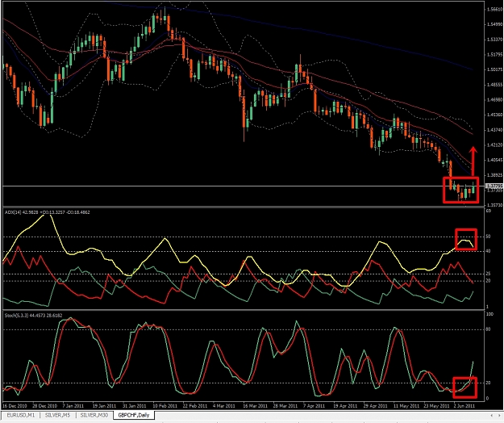
Task: Click the 16 Mar 2011 date label
Action: [255, 406]
